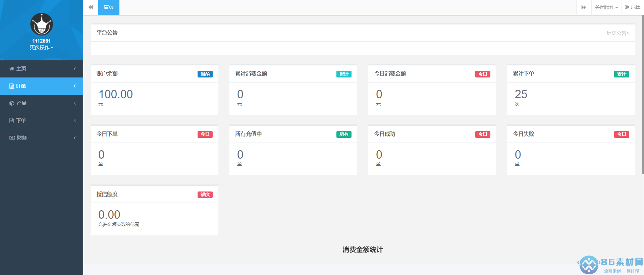Screen dimensions: 644x275
Task: Expand the 财务 menu chevron
Action: [x=75, y=138]
